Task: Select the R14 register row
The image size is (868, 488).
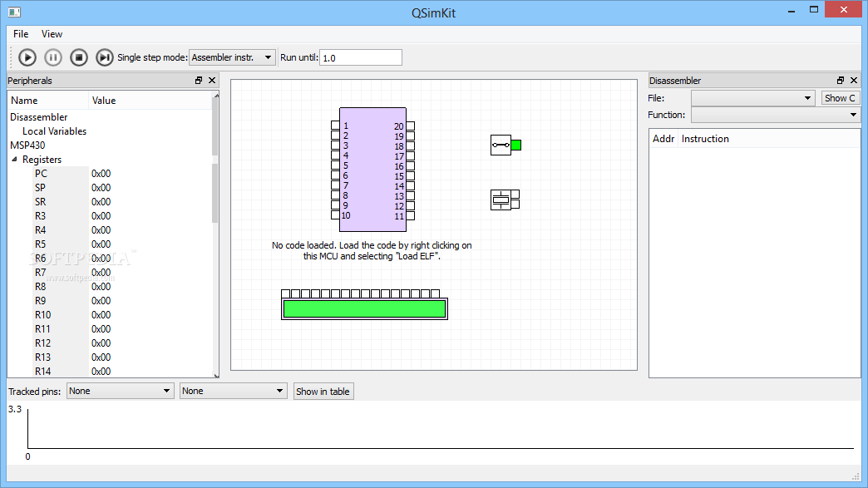Action: click(x=110, y=372)
